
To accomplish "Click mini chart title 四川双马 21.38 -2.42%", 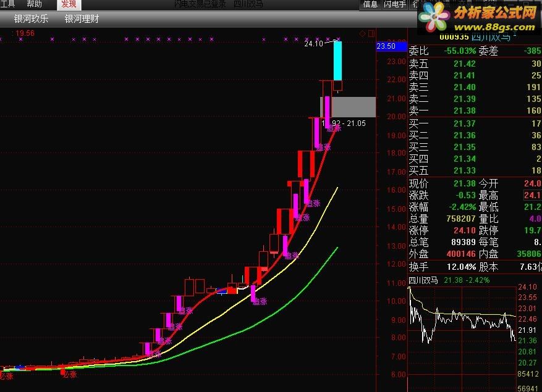I will tap(449, 280).
